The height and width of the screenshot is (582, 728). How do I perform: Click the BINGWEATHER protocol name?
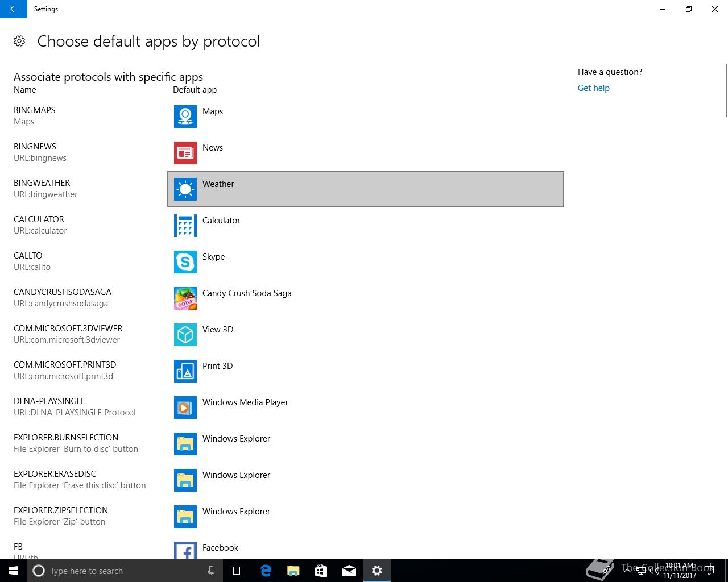[42, 183]
